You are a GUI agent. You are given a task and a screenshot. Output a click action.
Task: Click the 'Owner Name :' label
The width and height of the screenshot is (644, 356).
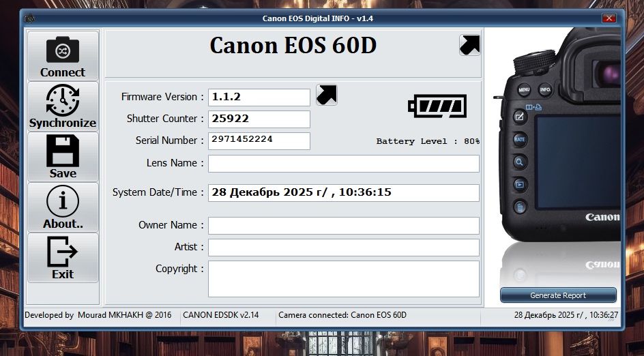coord(171,225)
